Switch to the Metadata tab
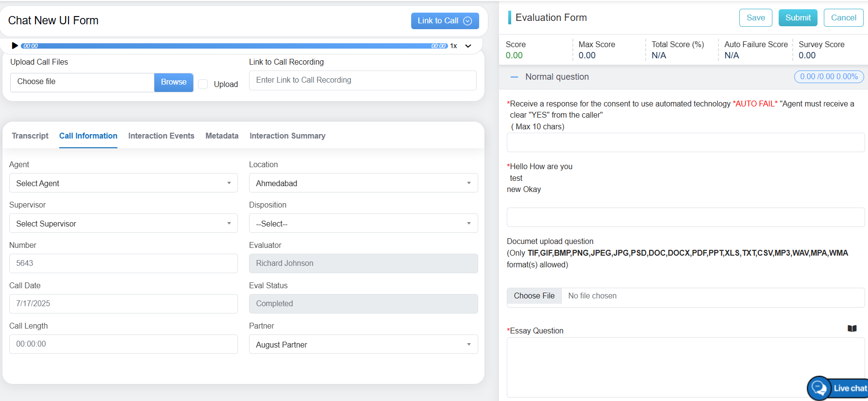Screen dimensions: 868x401 pyautogui.click(x=222, y=136)
